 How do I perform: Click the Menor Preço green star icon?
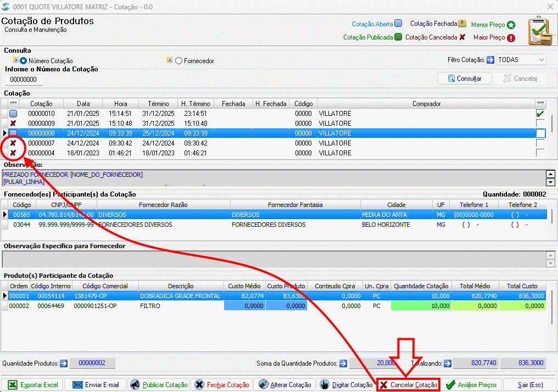[511, 25]
